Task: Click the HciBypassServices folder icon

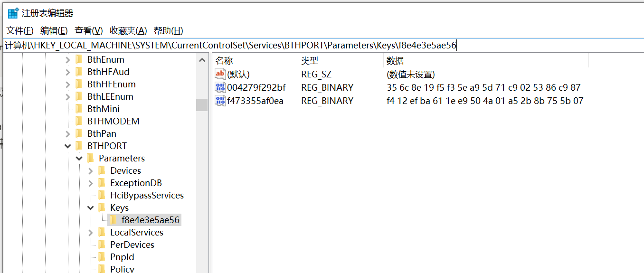Action: click(102, 195)
